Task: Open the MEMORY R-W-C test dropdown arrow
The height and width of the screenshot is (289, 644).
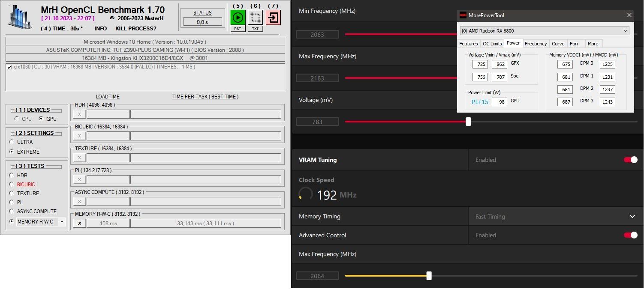Action: (x=62, y=222)
